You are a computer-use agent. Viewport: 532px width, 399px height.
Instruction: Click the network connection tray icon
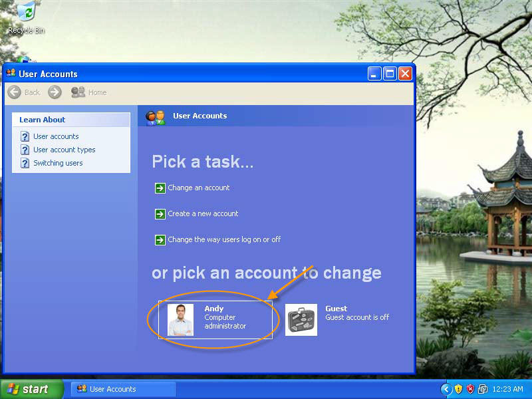(x=483, y=389)
